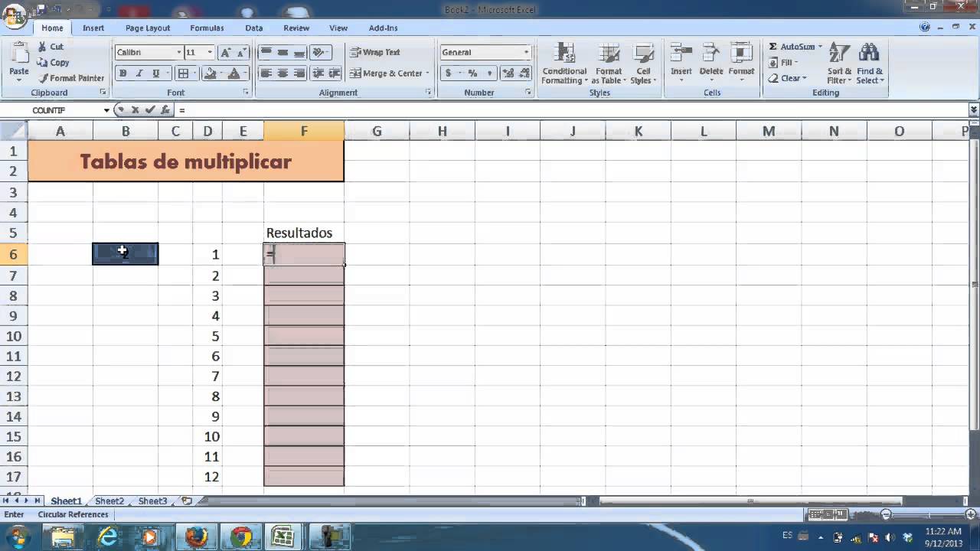The width and height of the screenshot is (980, 551).
Task: Toggle Underline formatting
Action: 156,73
